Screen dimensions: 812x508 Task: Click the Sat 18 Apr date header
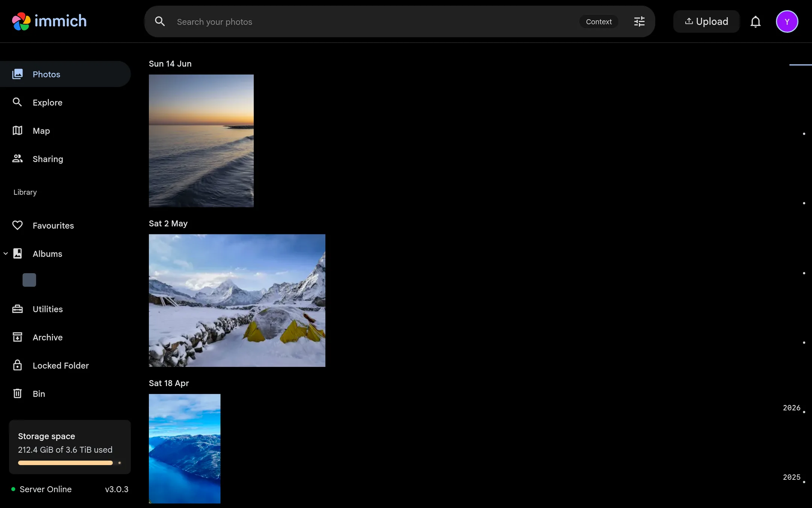coord(169,383)
